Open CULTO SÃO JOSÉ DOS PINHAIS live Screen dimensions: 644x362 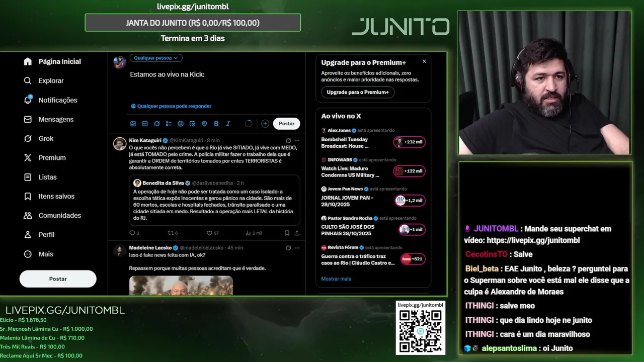click(x=373, y=226)
